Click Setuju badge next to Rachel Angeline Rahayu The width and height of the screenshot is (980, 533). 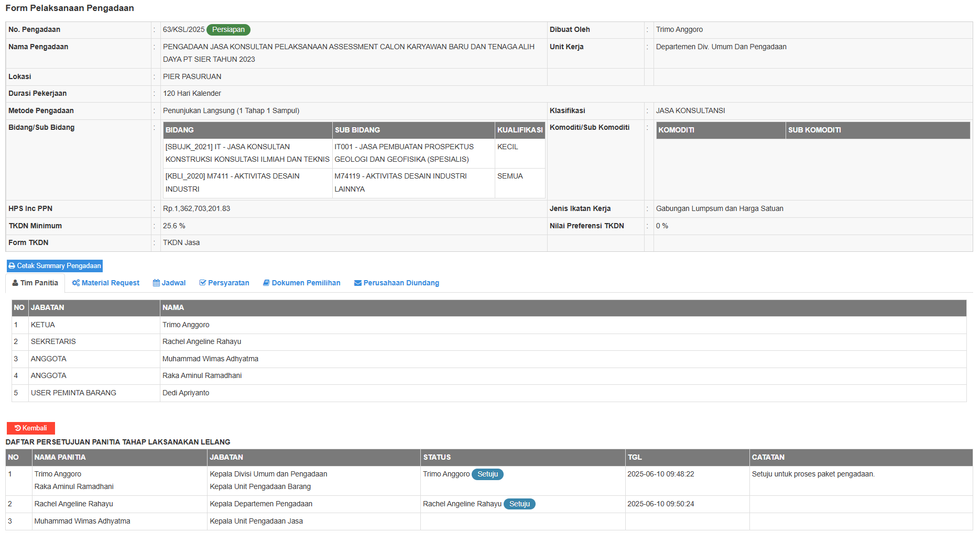point(519,504)
